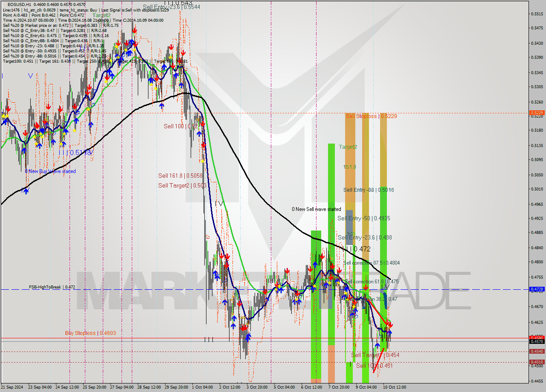Select the 'Sell Stoploss | 0.5229' label
The width and height of the screenshot is (546, 392).
(371, 116)
